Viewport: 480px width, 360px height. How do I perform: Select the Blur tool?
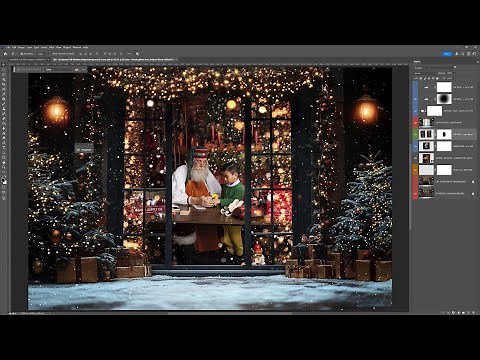[4, 128]
